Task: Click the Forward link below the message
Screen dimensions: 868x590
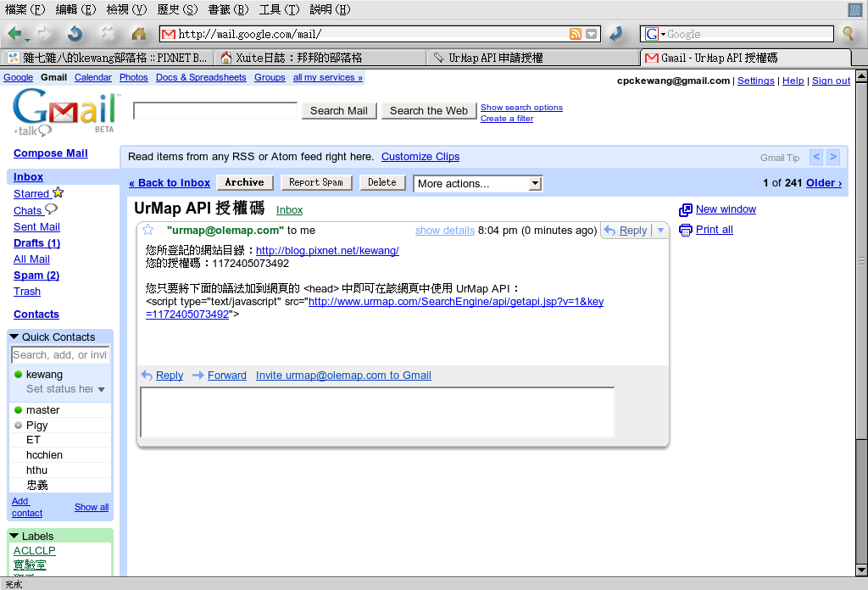Action: pyautogui.click(x=227, y=376)
